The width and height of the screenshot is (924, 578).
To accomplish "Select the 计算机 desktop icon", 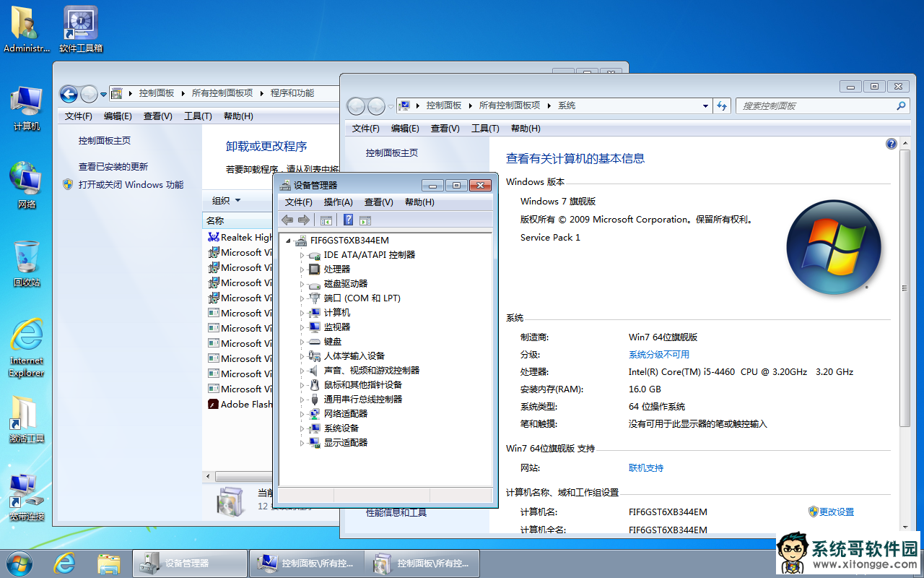I will pyautogui.click(x=27, y=108).
